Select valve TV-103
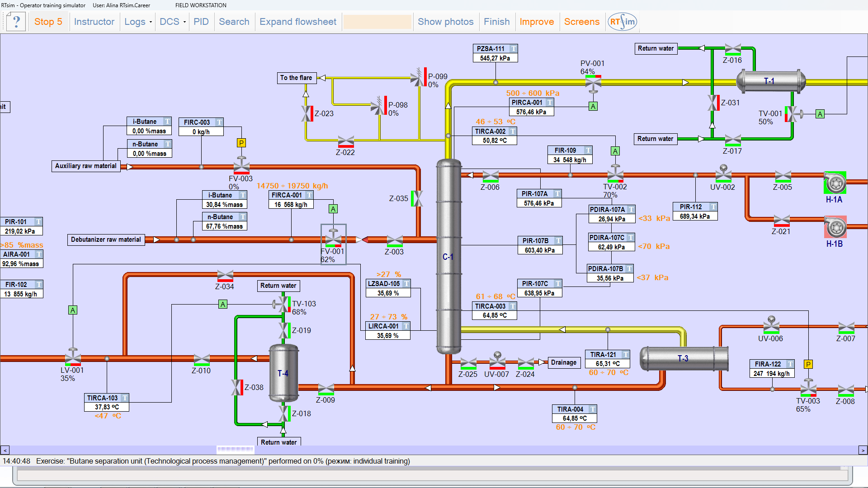Screen dimensions: 868x488 (x=282, y=304)
